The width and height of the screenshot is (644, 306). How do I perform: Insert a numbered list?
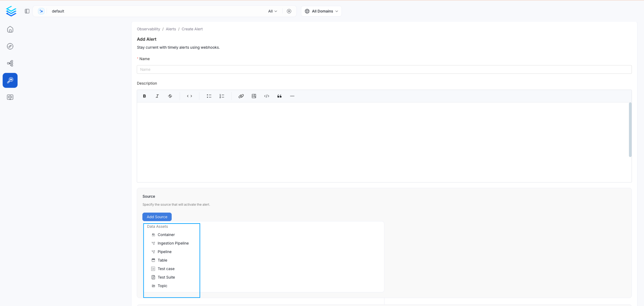tap(222, 96)
